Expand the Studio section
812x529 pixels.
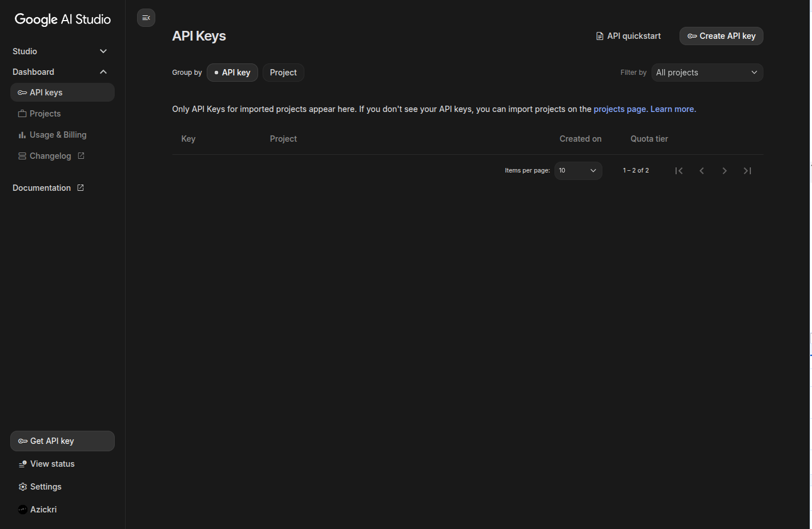click(x=103, y=51)
